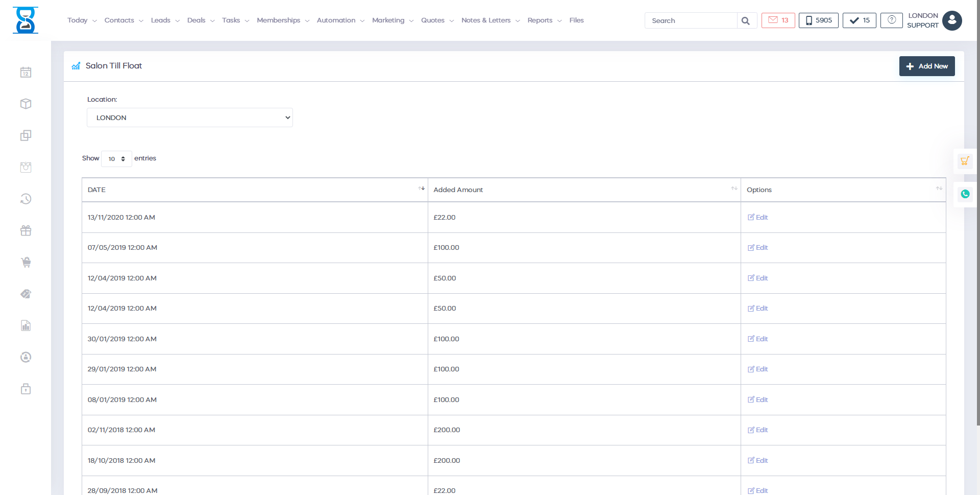Click into the Search input field
Screen dimensions: 980x495
[x=691, y=21]
